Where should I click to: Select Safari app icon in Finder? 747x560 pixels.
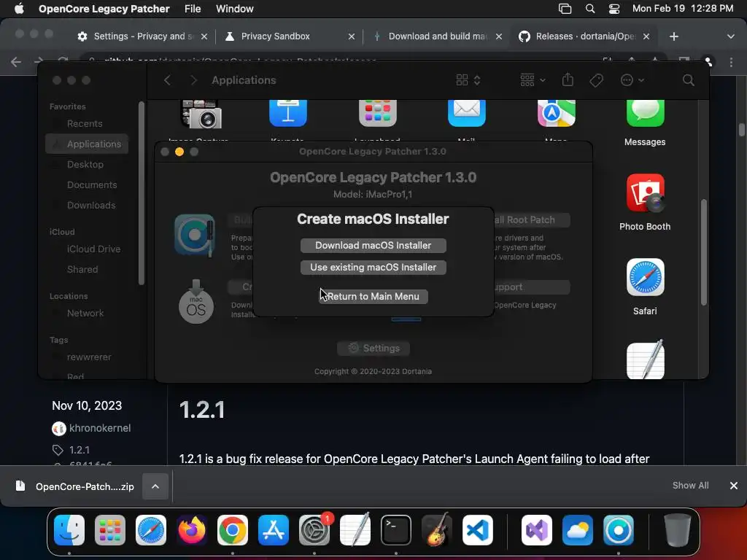[645, 277]
